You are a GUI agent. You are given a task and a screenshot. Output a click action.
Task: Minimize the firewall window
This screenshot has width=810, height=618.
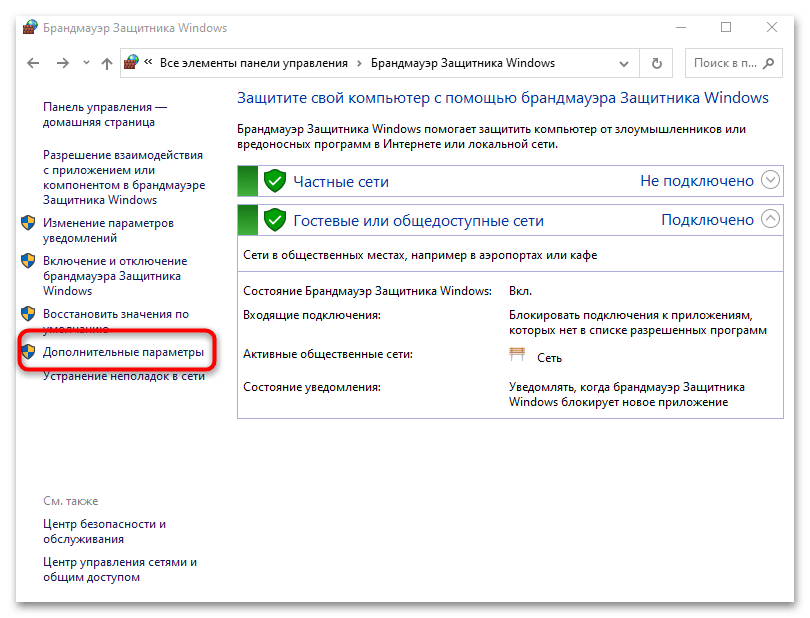[681, 27]
